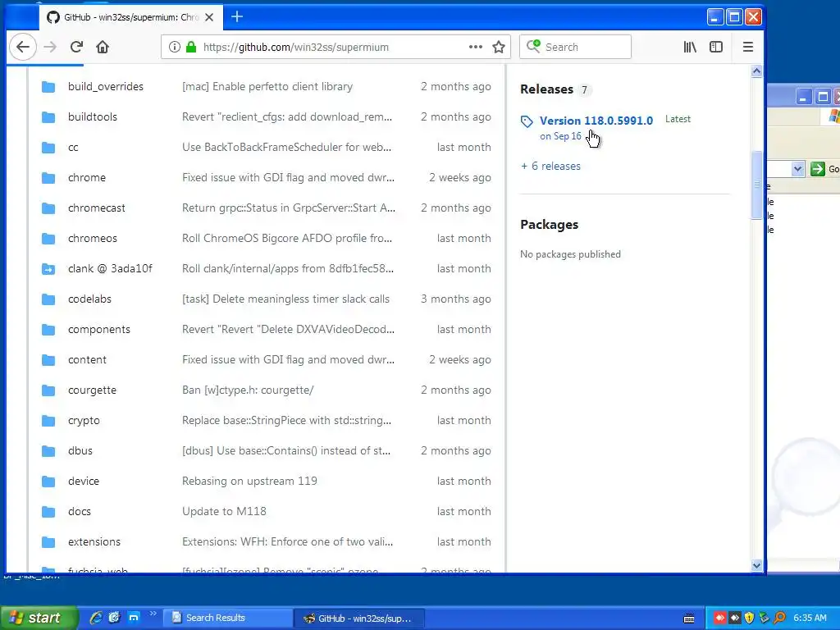840x630 pixels.
Task: Expand Quick Launch overflow chevron
Action: (153, 614)
